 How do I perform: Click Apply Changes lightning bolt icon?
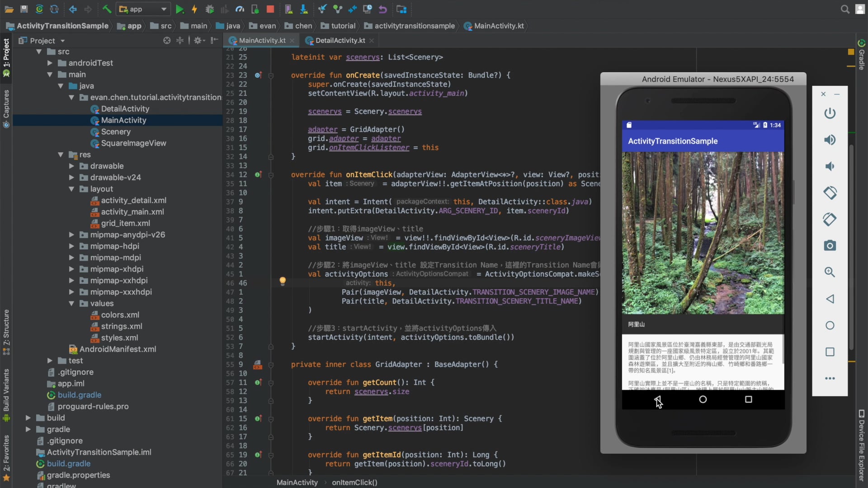(x=194, y=9)
